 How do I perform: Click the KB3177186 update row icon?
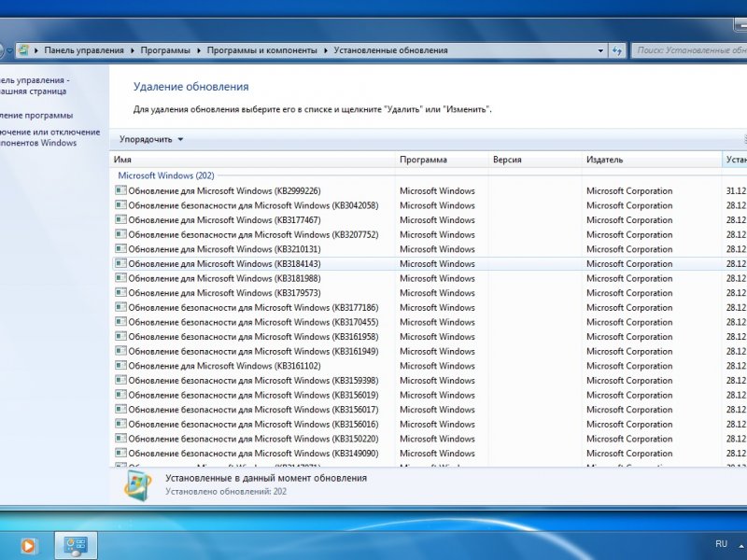[x=121, y=307]
